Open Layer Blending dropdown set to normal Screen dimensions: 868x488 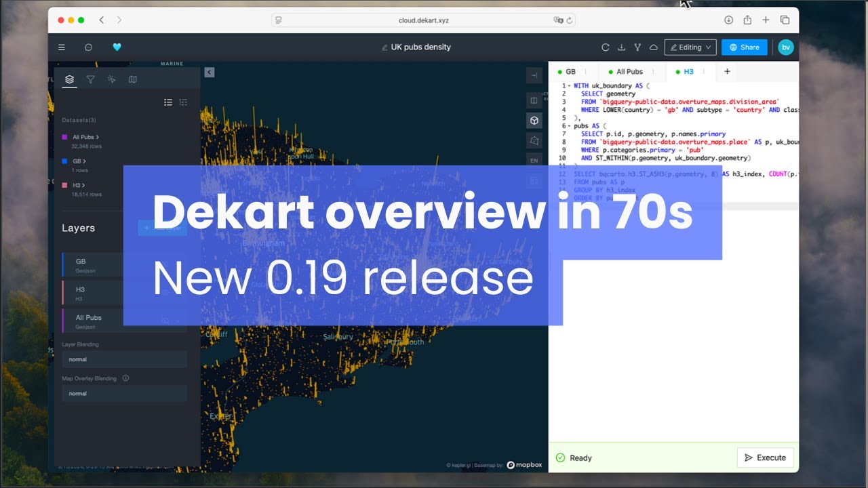125,359
